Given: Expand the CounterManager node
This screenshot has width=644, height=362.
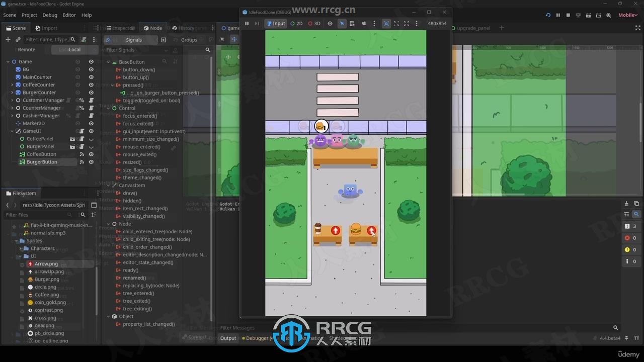Looking at the screenshot, I should [12, 108].
